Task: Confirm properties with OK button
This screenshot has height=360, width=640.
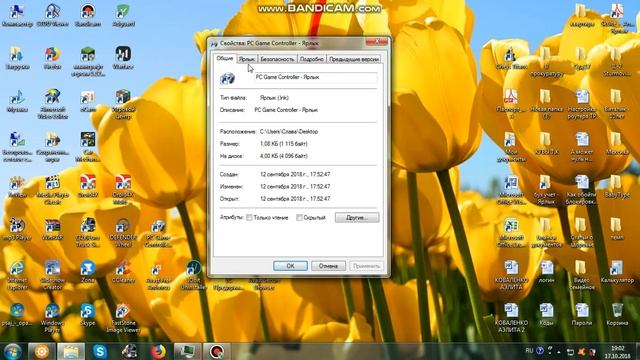Action: pyautogui.click(x=290, y=266)
